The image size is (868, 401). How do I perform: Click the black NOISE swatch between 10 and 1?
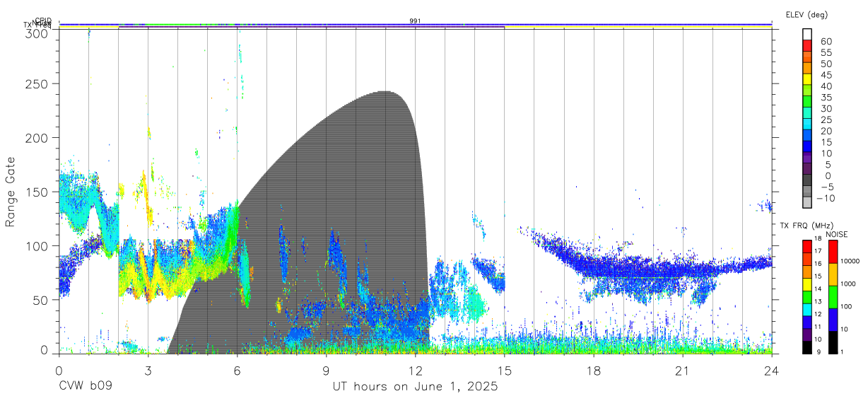click(x=832, y=342)
